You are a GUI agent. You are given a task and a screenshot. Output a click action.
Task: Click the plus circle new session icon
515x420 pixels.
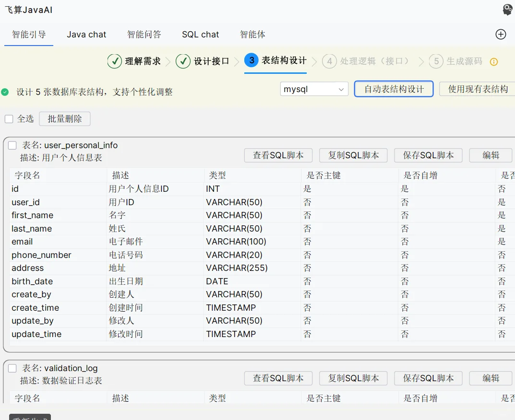[x=501, y=34]
